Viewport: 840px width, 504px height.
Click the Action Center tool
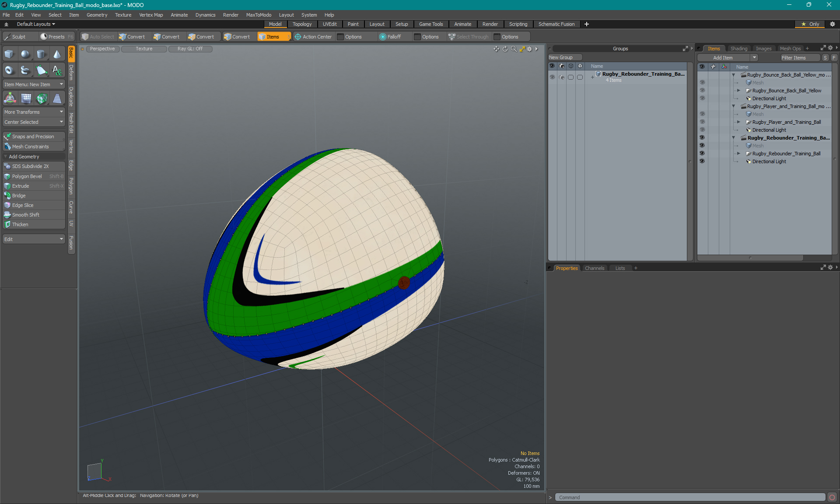pyautogui.click(x=313, y=37)
